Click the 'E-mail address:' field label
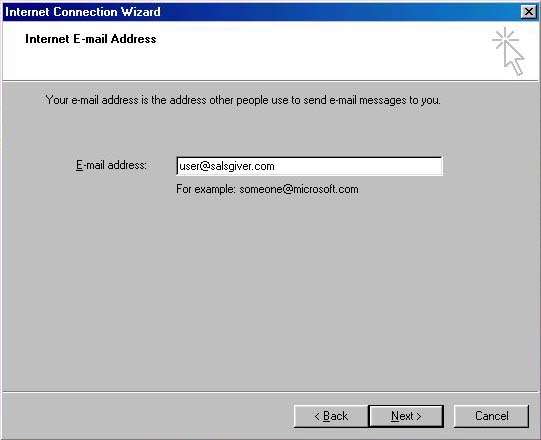Screen dimensions: 541x440 click(111, 165)
